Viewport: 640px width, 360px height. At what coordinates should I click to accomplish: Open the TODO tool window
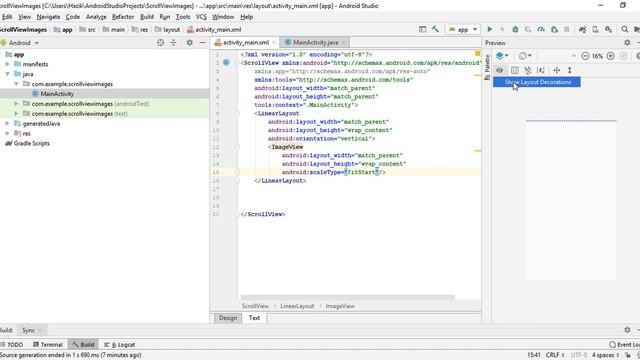12,344
